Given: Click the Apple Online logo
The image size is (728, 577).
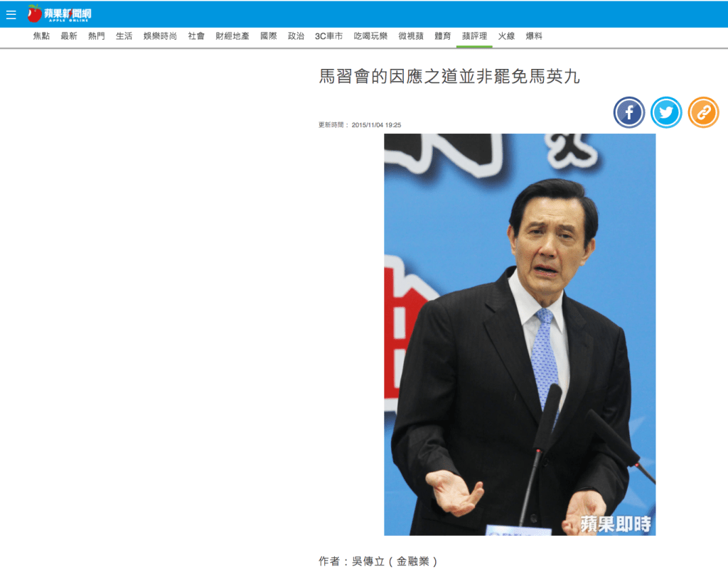Looking at the screenshot, I should 60,14.
